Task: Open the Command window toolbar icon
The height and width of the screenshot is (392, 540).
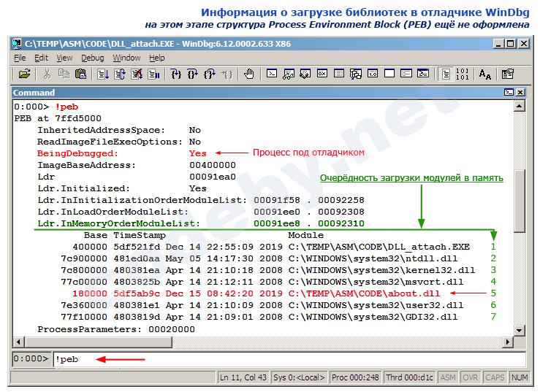Action: tap(272, 74)
